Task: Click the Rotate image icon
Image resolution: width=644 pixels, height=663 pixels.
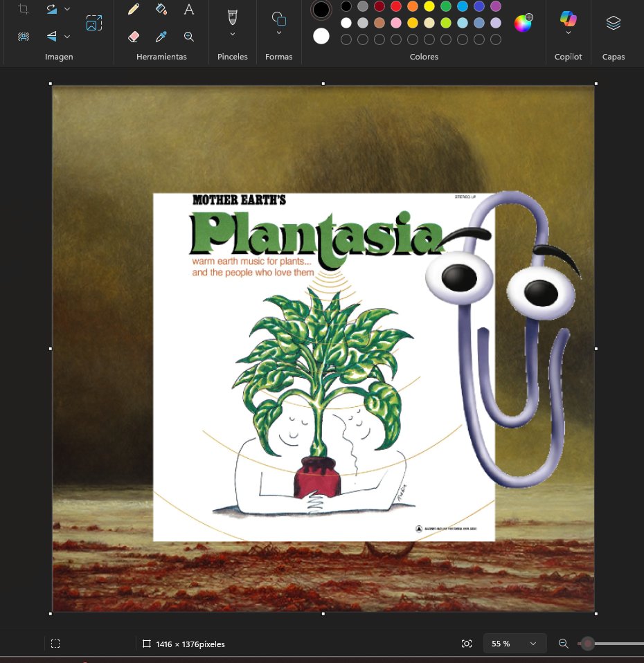Action: pyautogui.click(x=52, y=9)
